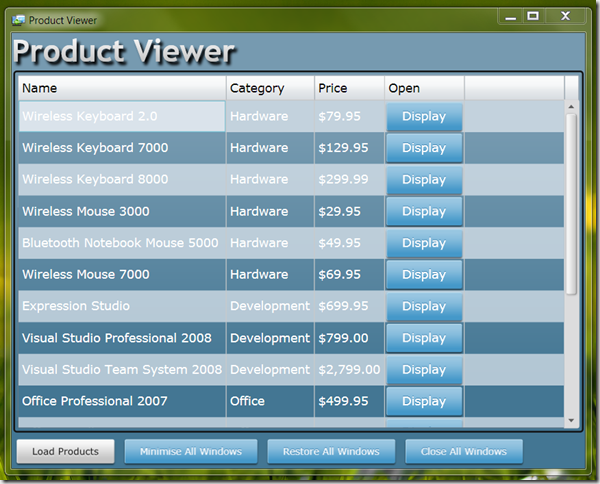Sort by the Category column header
This screenshot has height=484, width=600.
[x=270, y=88]
